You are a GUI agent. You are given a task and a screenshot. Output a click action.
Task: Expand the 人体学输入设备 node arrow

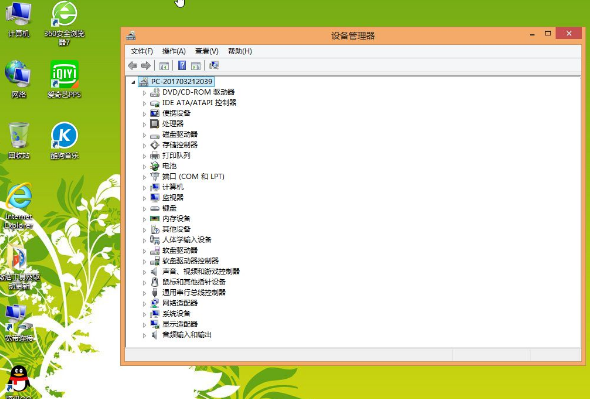coord(144,240)
